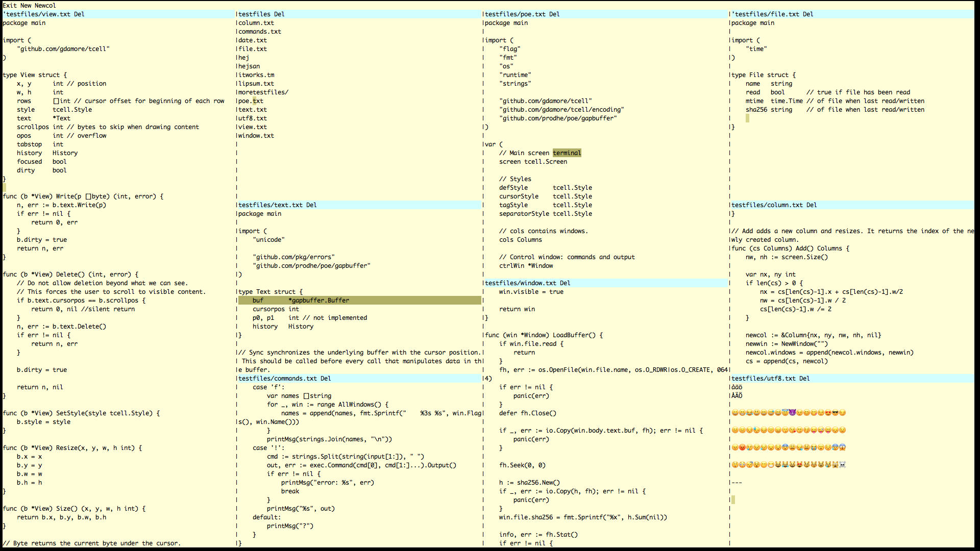Open poe.txt in the testfiles directory listing

251,101
